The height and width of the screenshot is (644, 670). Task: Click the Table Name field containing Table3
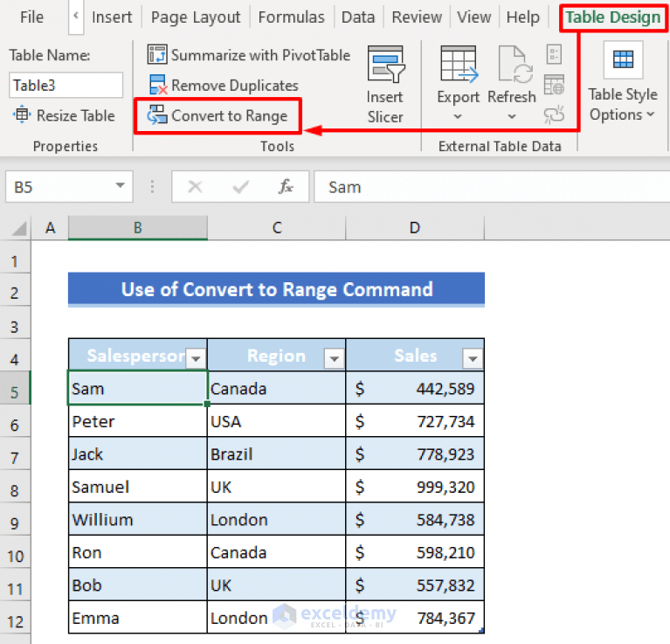click(66, 85)
